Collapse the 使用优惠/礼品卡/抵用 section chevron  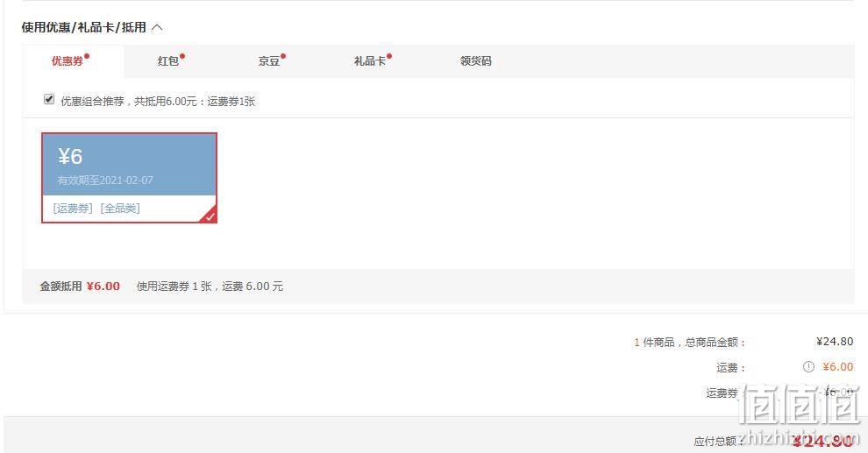pyautogui.click(x=157, y=27)
